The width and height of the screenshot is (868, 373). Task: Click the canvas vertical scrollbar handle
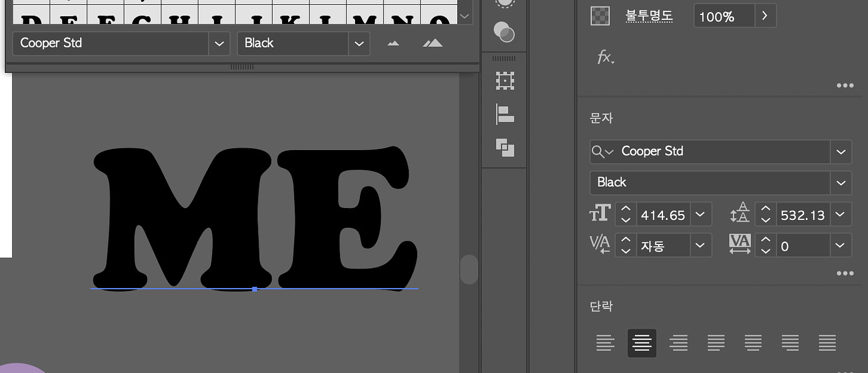(469, 269)
